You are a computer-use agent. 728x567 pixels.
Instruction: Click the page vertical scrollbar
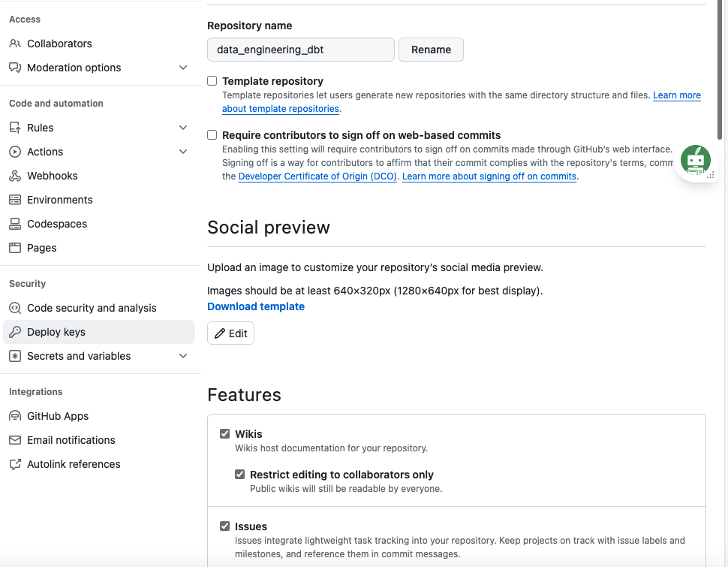pos(720,70)
